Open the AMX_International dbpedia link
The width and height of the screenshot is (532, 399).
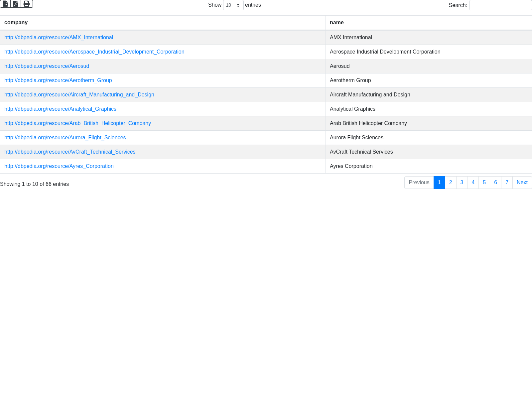tap(59, 38)
